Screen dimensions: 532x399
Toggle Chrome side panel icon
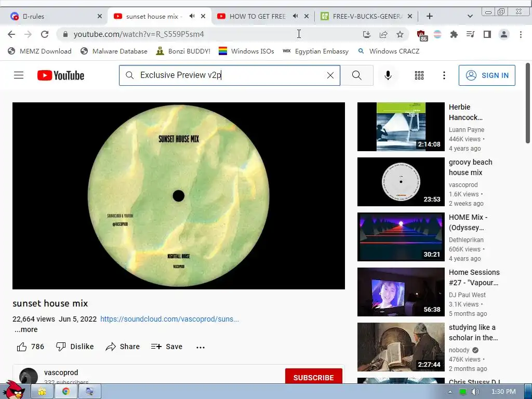point(487,34)
